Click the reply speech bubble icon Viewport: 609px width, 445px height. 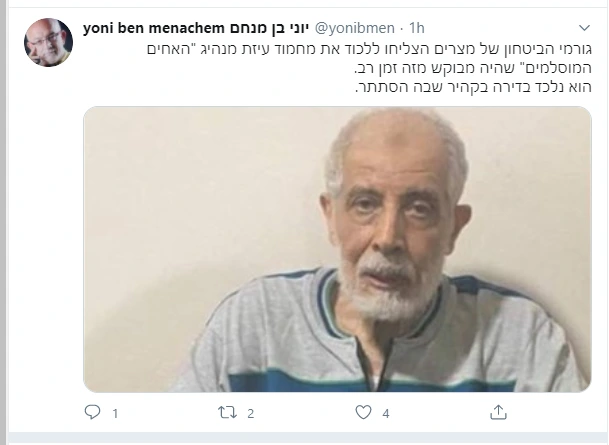click(x=92, y=412)
